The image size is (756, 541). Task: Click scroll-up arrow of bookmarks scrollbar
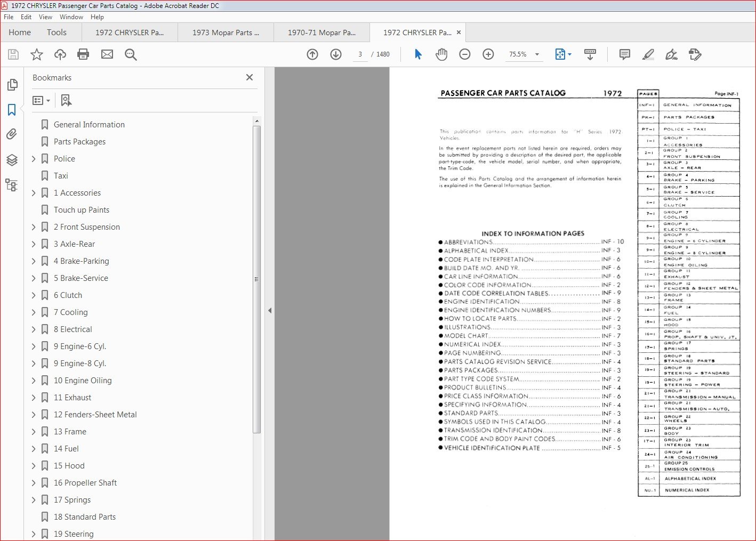coord(257,121)
